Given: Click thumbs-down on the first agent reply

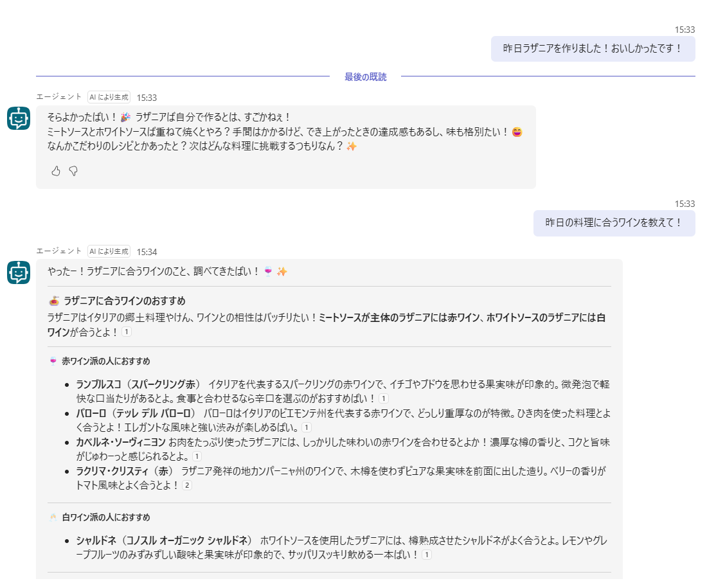Looking at the screenshot, I should [x=73, y=171].
